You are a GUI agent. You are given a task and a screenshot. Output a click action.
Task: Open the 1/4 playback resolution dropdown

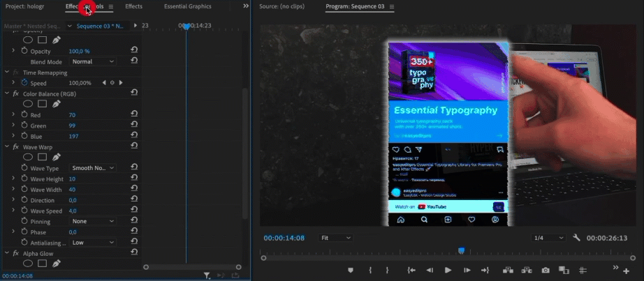click(x=548, y=238)
